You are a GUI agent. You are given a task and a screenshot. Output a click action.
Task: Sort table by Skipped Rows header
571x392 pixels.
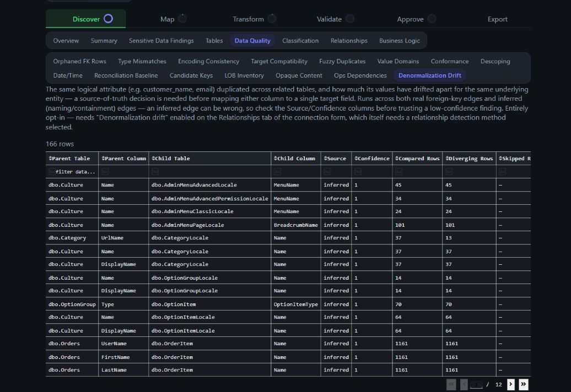(x=515, y=159)
